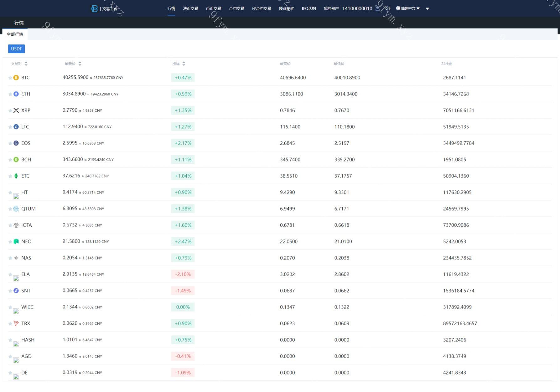Toggle favorite star for LTC
Image resolution: width=560 pixels, height=392 pixels.
coord(10,127)
